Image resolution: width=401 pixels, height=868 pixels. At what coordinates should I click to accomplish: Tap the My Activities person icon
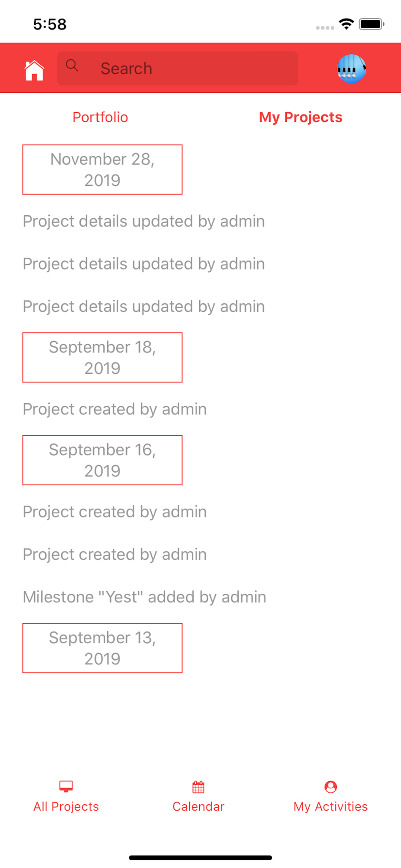331,786
